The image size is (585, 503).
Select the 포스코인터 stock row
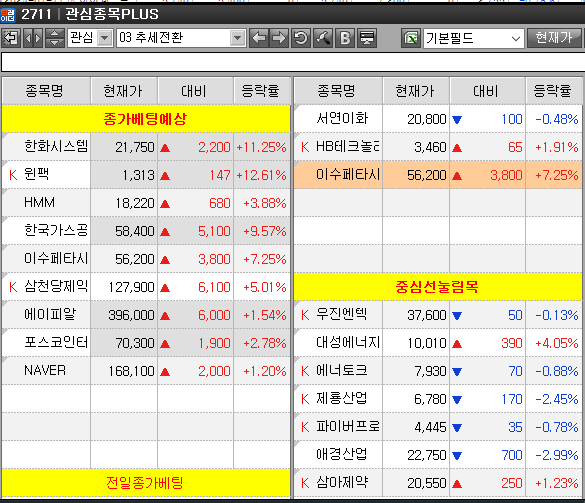[x=146, y=343]
